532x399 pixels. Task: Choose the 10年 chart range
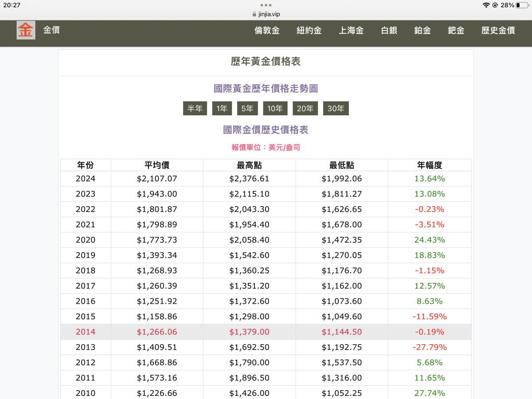[x=275, y=109]
